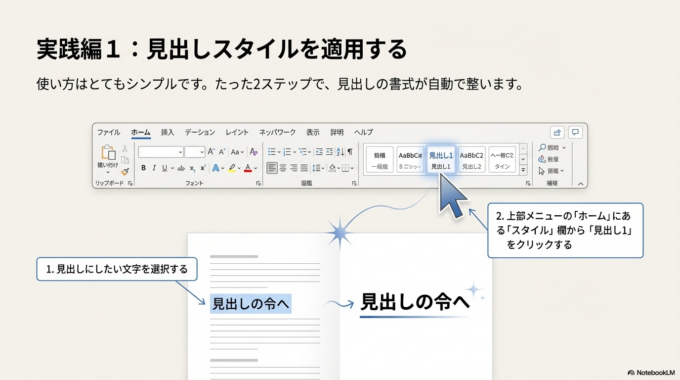Click the Shrink Font icon
Viewport: 680px width, 380px height.
click(x=222, y=152)
